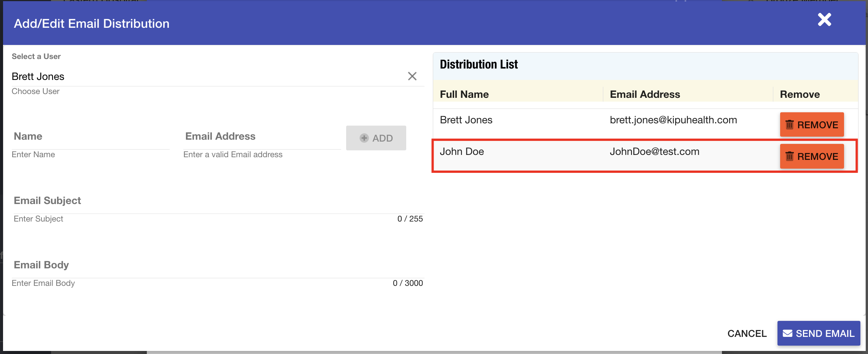The image size is (868, 354).
Task: Click trash icon in John Doe row
Action: point(790,156)
